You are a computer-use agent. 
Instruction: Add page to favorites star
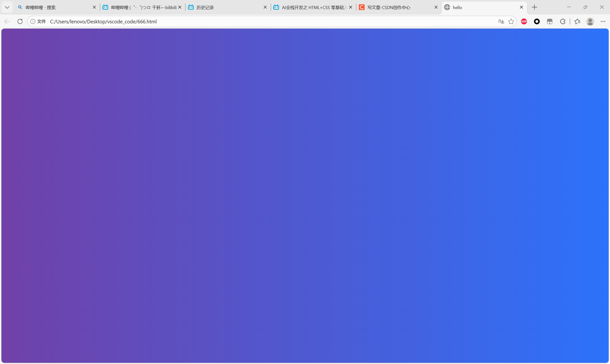(x=511, y=22)
